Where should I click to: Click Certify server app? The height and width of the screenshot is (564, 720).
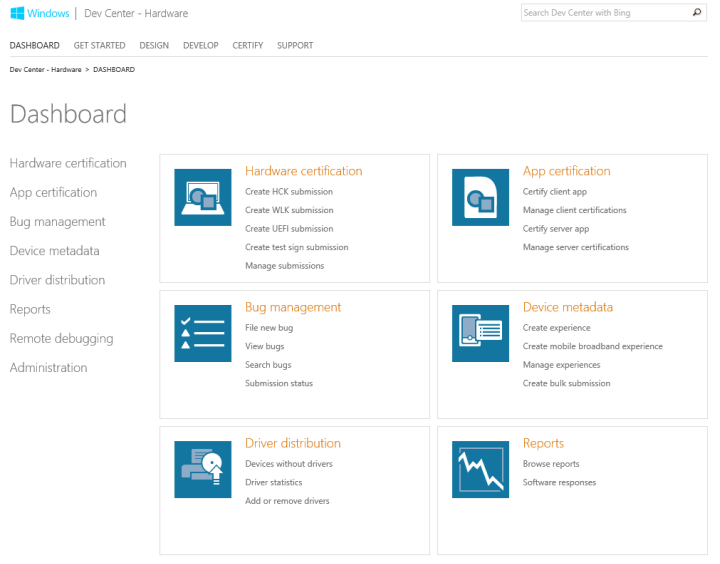coord(556,229)
